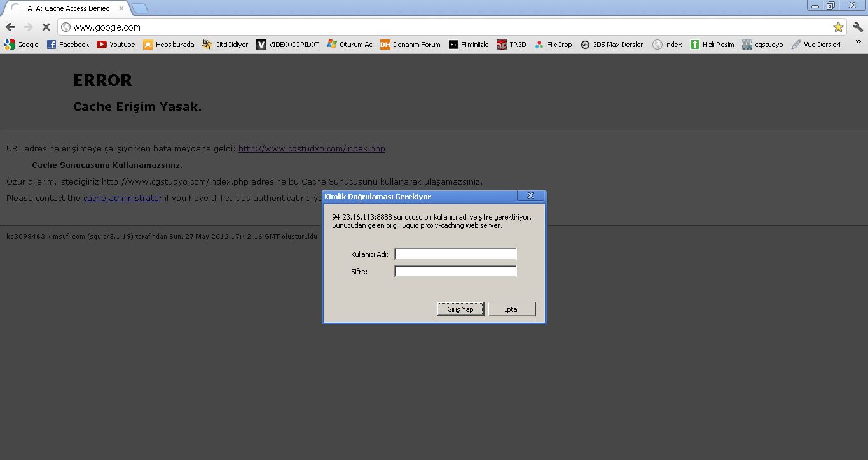Open the VIDEO COPILOT bookmark
Image resolution: width=868 pixels, height=460 pixels.
287,45
